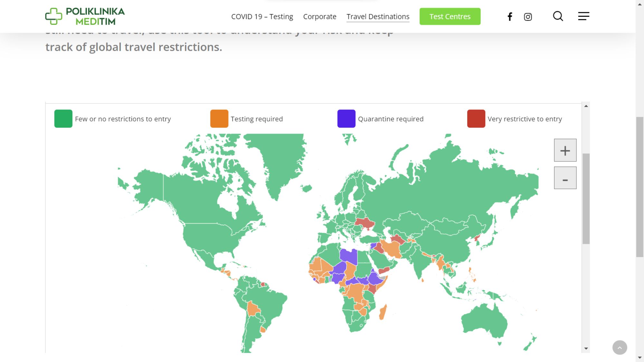Click the back-to-top arrow button
Viewport: 644px width, 362px height.
pos(620,348)
